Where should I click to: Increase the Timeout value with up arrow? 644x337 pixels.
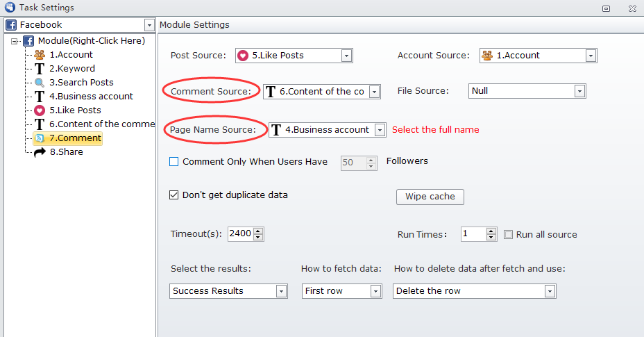coord(258,231)
